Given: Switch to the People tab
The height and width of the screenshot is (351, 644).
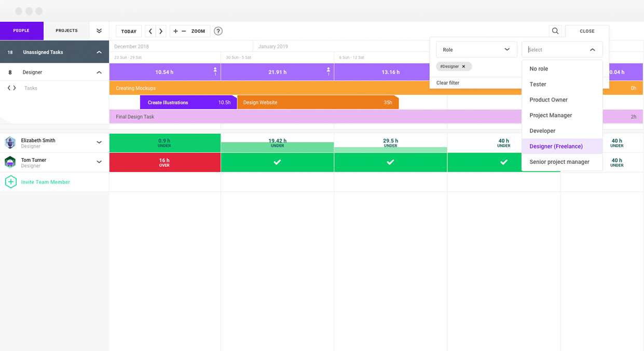Looking at the screenshot, I should coord(21,31).
